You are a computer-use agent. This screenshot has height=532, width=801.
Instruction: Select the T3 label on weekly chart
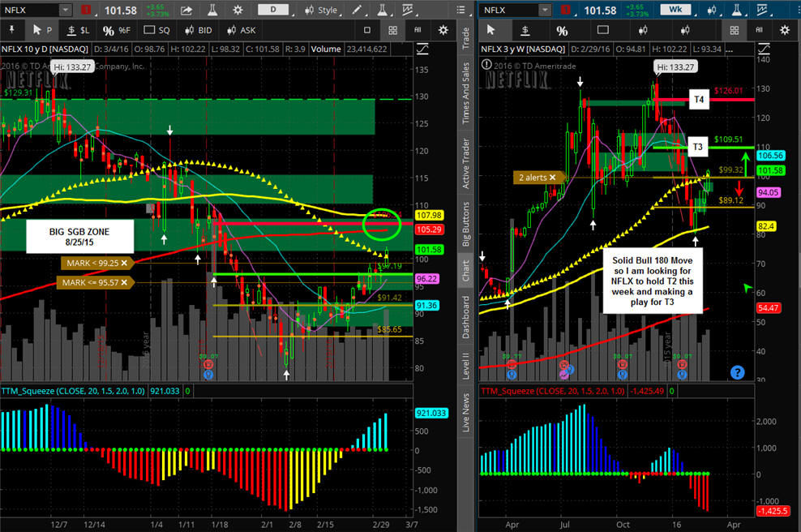pos(698,147)
